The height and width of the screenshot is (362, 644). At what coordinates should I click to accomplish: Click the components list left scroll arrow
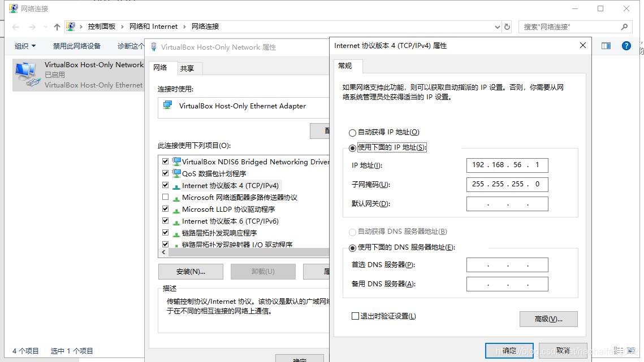(163, 252)
